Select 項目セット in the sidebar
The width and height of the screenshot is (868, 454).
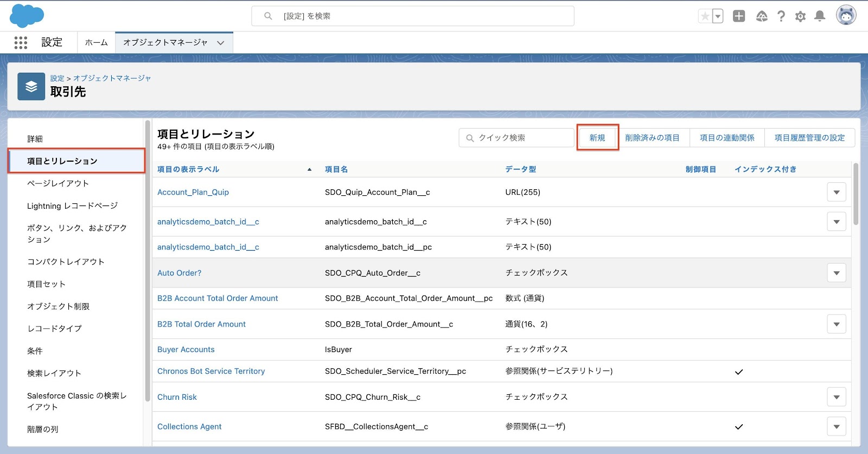[46, 284]
